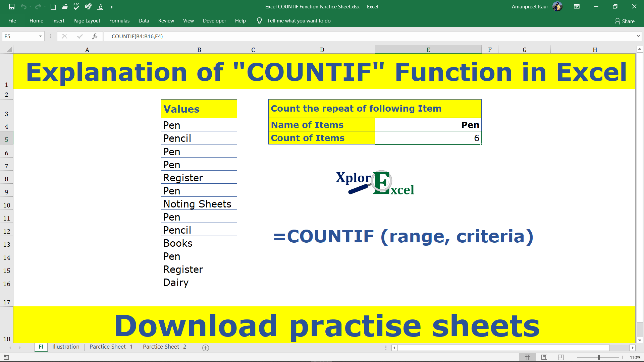The image size is (644, 362).
Task: Click the New file icon
Action: (x=53, y=7)
